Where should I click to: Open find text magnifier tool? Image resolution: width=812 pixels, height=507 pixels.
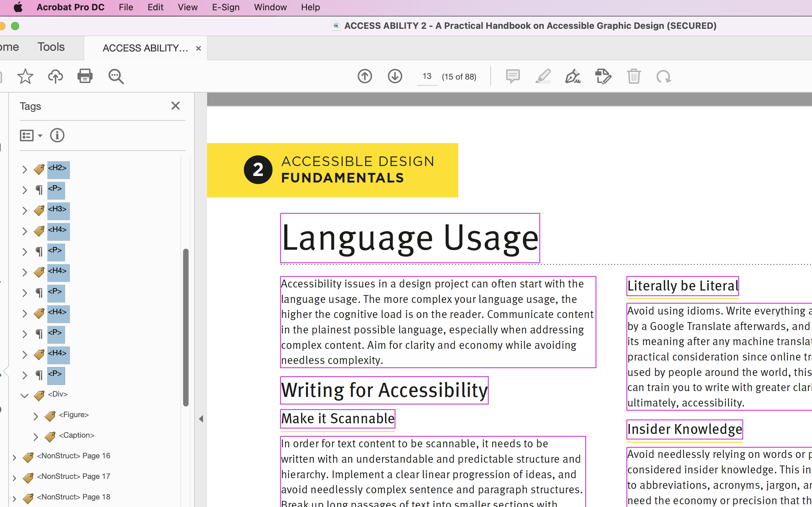point(116,76)
